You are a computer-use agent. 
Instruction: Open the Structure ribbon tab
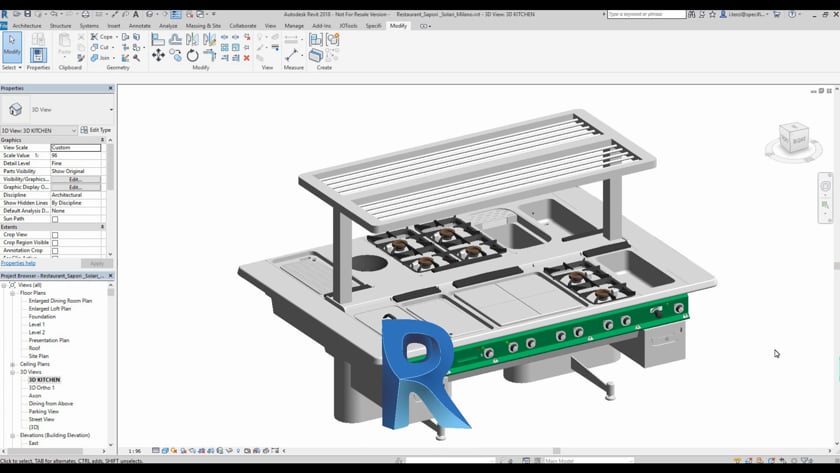coord(60,26)
